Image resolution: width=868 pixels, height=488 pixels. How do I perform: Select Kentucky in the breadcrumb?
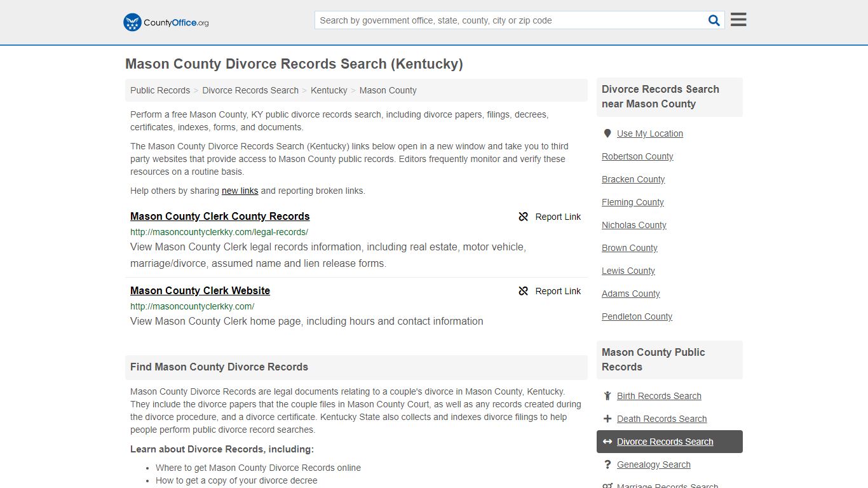tap(329, 90)
